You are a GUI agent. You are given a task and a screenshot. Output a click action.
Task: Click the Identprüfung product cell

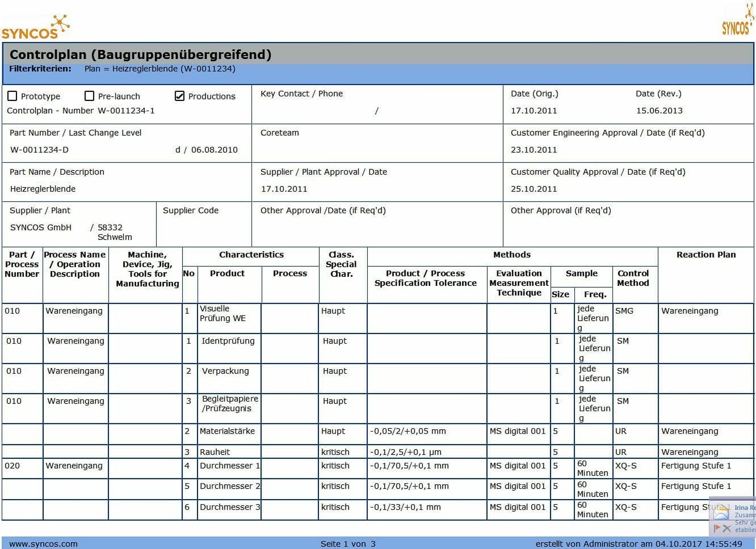click(228, 341)
